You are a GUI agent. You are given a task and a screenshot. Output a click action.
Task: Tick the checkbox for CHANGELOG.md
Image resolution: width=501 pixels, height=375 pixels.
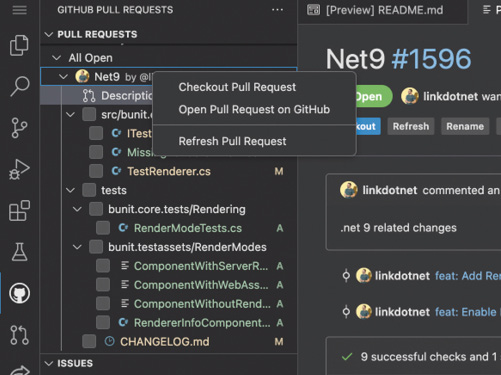click(x=89, y=341)
